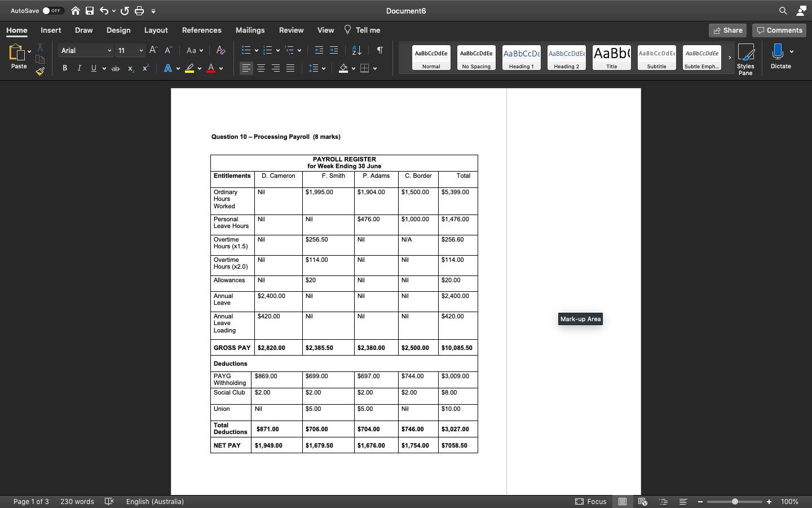Click the word count in status bar
The width and height of the screenshot is (812, 508).
(77, 501)
